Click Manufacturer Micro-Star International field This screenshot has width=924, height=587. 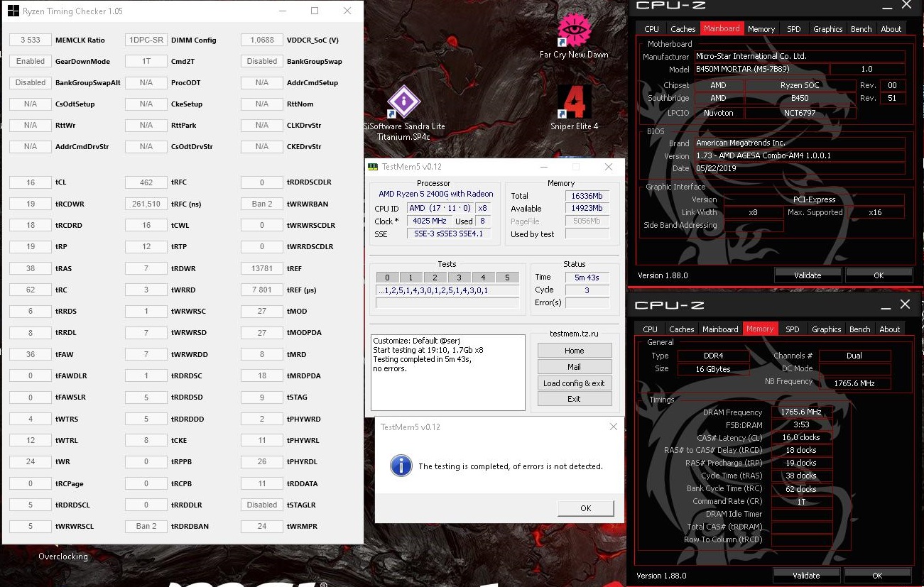(799, 56)
